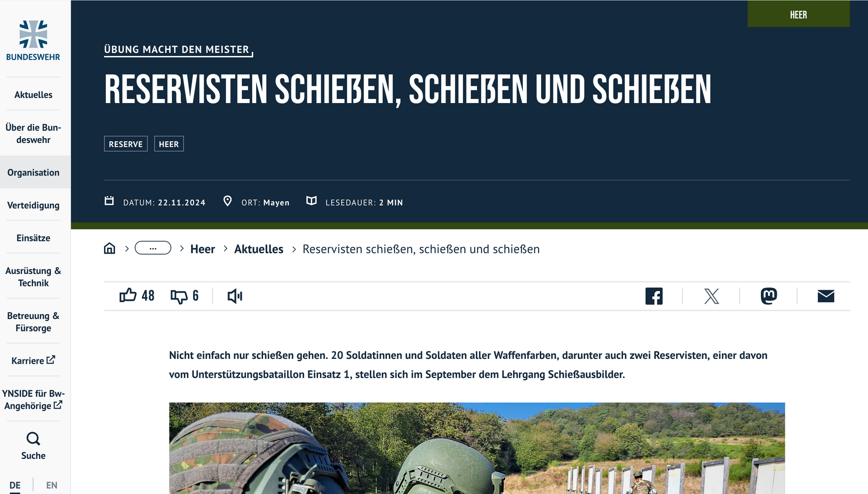Share article on Facebook
This screenshot has height=494, width=868.
point(654,296)
